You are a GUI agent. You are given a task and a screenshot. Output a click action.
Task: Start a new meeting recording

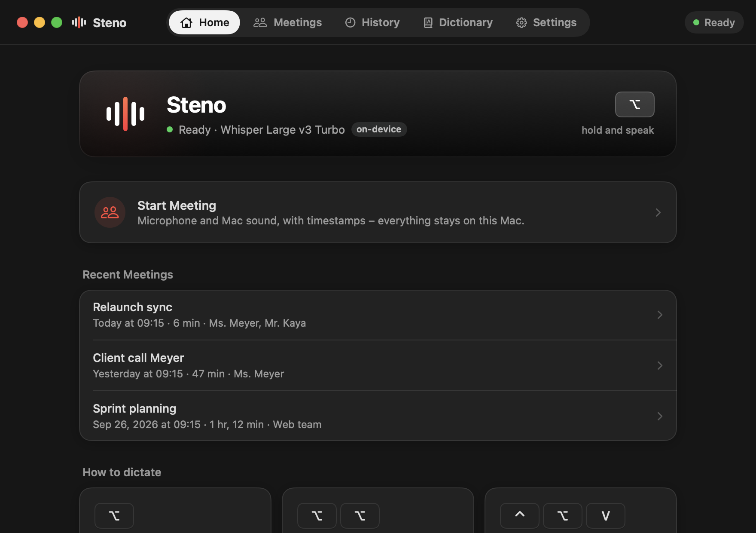[x=378, y=212]
